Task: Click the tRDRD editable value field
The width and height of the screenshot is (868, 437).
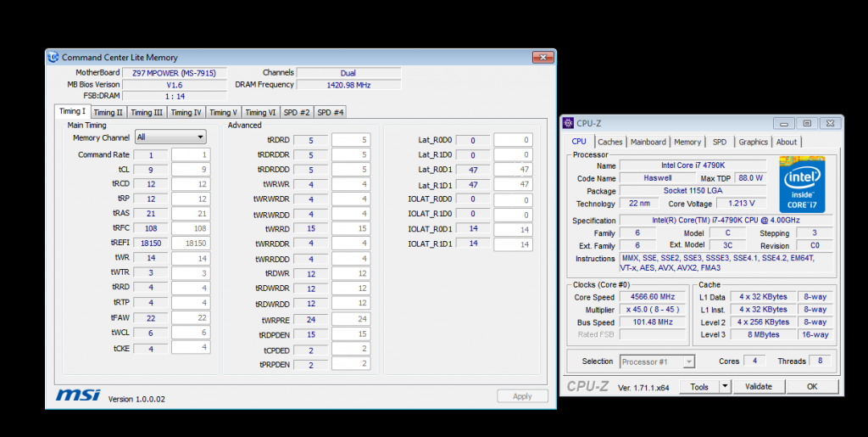Action: (x=351, y=140)
